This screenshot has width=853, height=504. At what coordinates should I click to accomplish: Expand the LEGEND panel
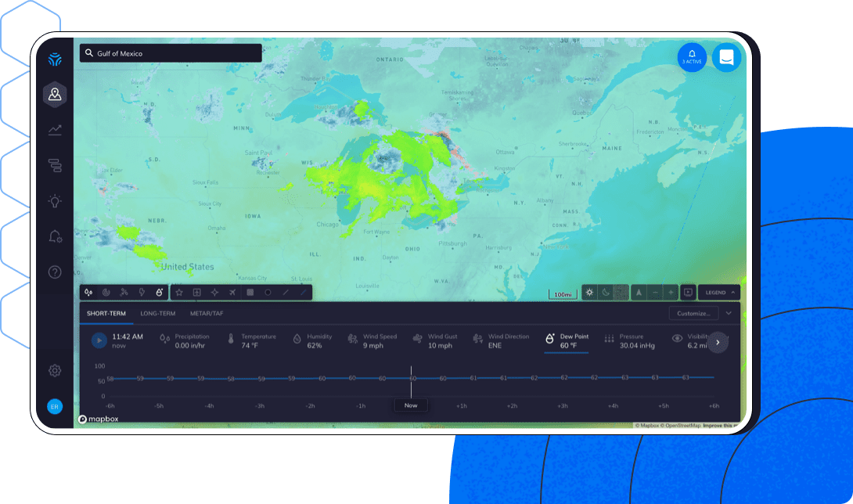720,293
